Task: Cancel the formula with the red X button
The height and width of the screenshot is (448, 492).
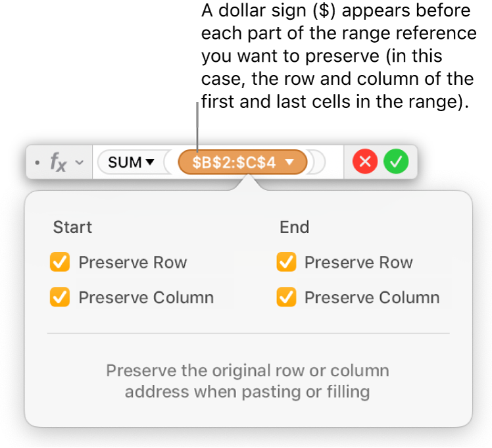Action: point(365,162)
